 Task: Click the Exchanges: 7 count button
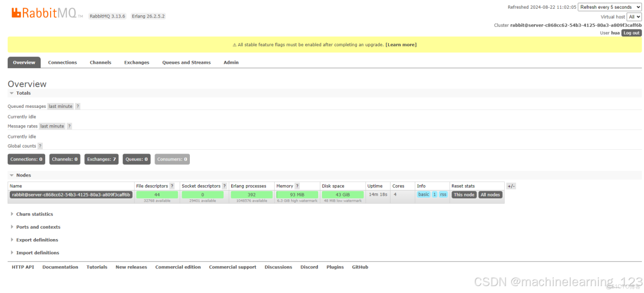[102, 159]
